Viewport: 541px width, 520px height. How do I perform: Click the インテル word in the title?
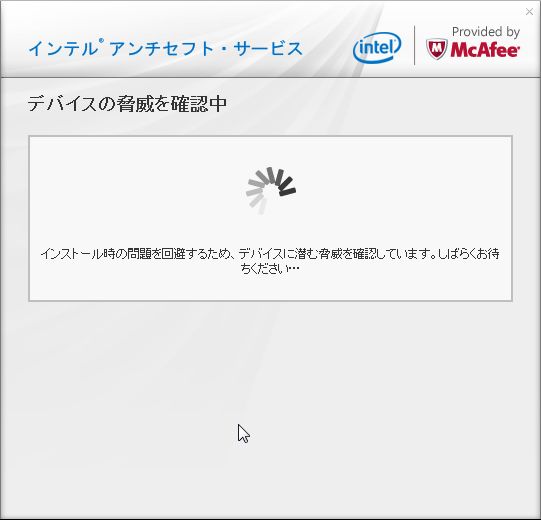pos(63,48)
